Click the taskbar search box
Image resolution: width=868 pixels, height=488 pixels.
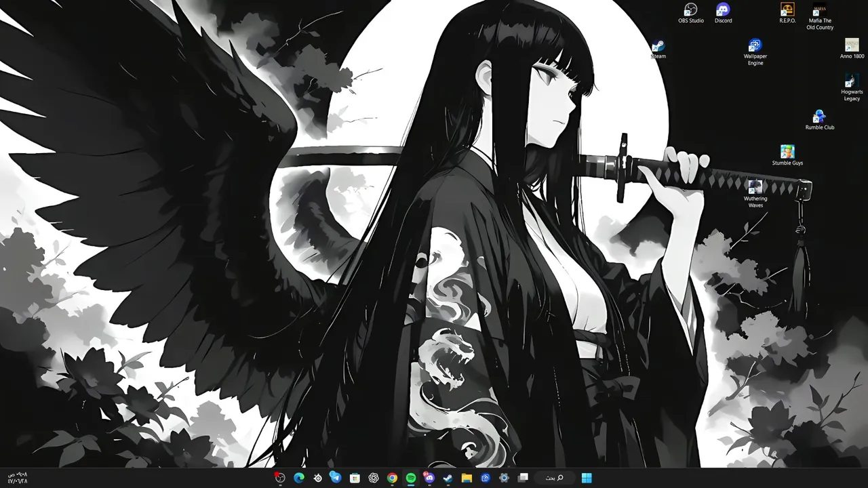coord(555,478)
